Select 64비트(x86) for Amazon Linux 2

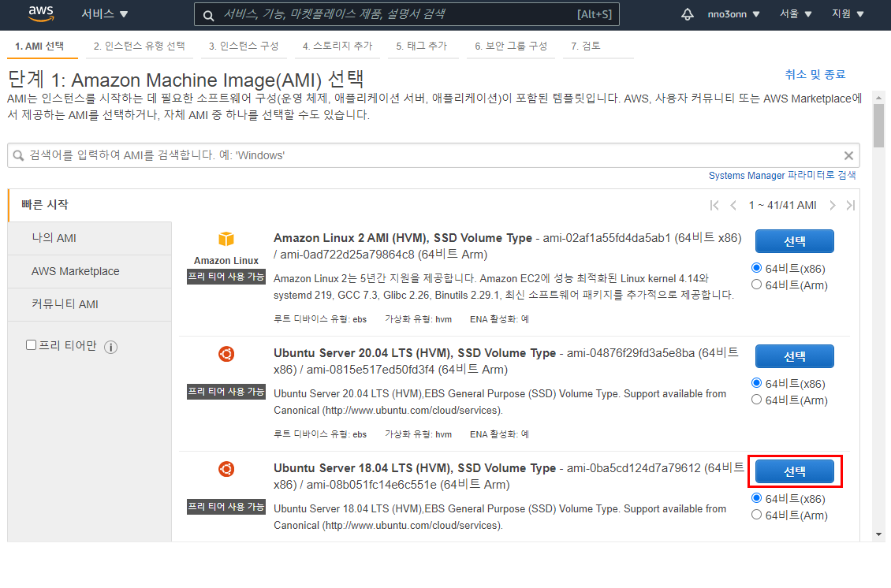[756, 267]
